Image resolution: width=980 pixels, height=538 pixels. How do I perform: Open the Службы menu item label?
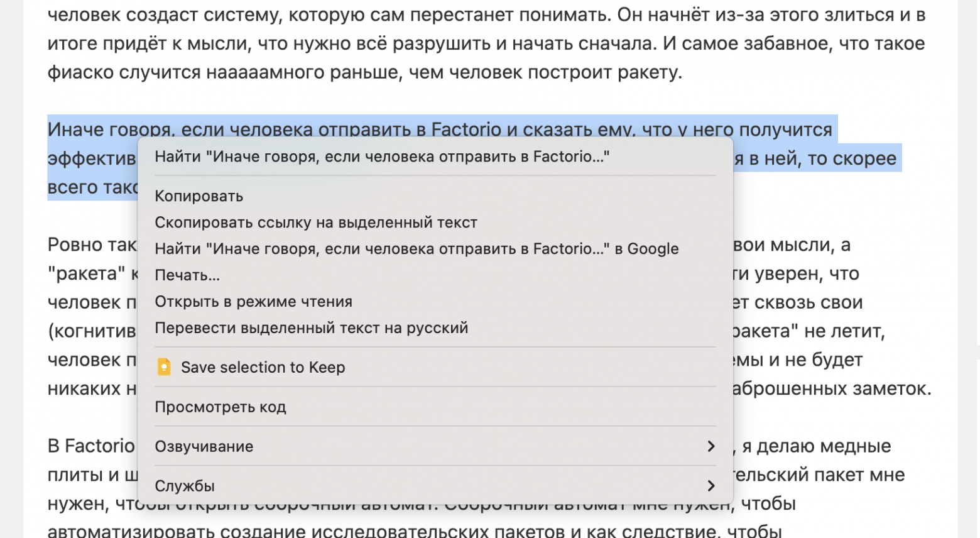point(185,486)
